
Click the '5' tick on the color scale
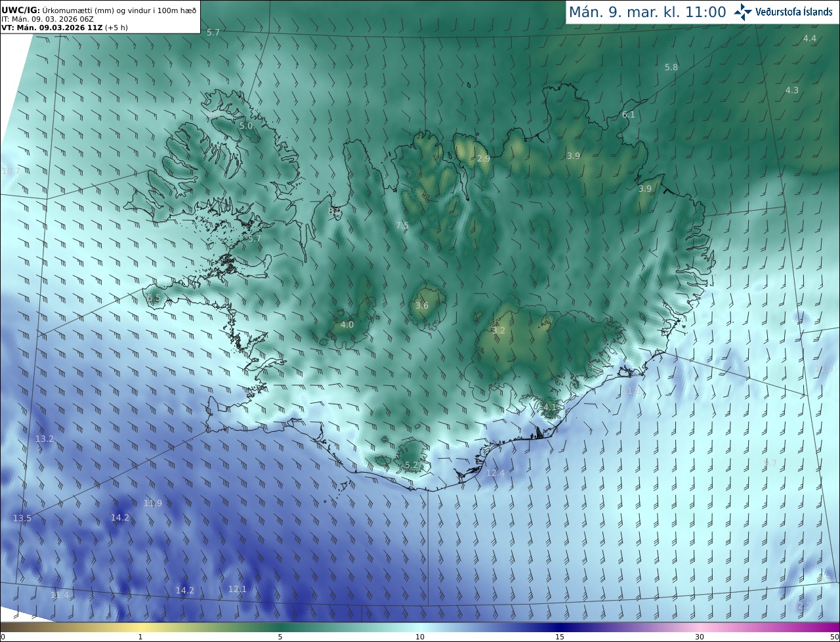(280, 637)
